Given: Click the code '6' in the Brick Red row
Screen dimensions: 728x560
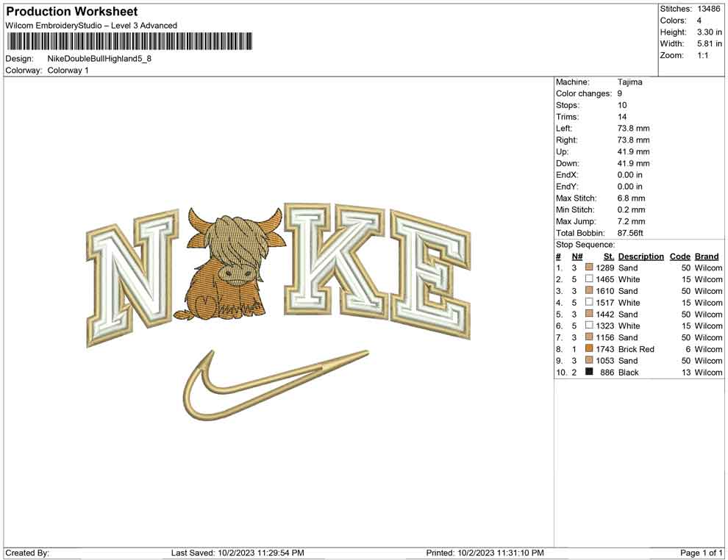Looking at the screenshot, I should coord(688,348).
